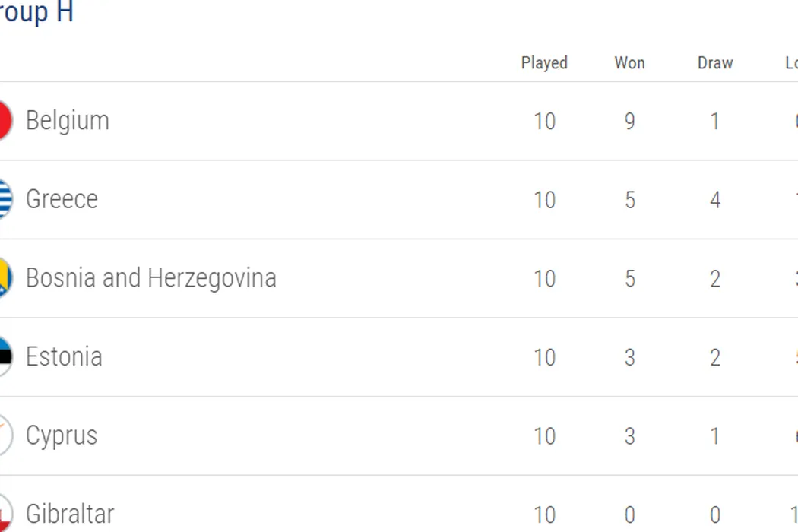Click Estonia's won count value

629,357
